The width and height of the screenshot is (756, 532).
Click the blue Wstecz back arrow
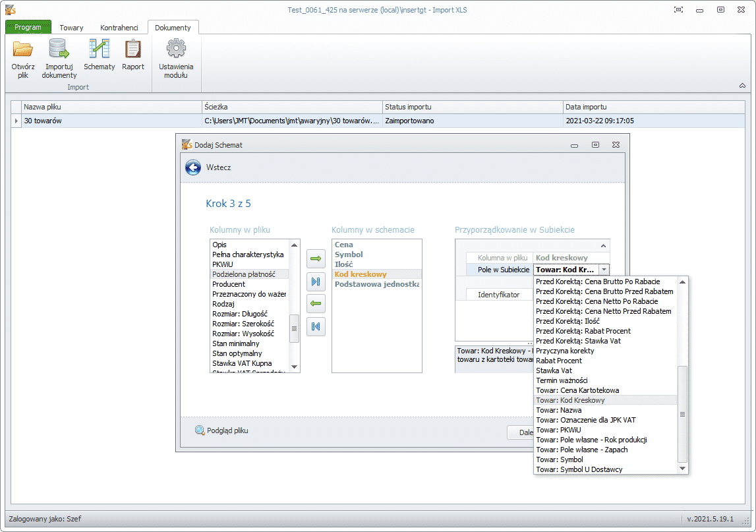193,167
